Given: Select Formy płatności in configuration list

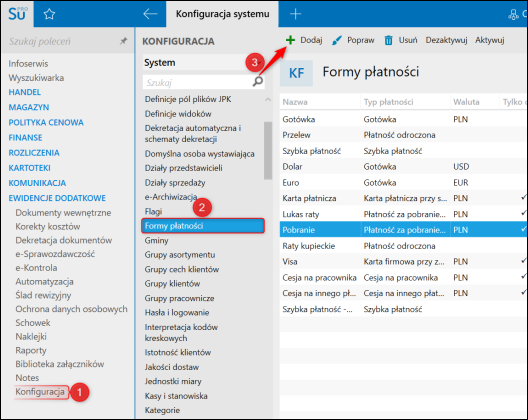Looking at the screenshot, I should pyautogui.click(x=203, y=226).
